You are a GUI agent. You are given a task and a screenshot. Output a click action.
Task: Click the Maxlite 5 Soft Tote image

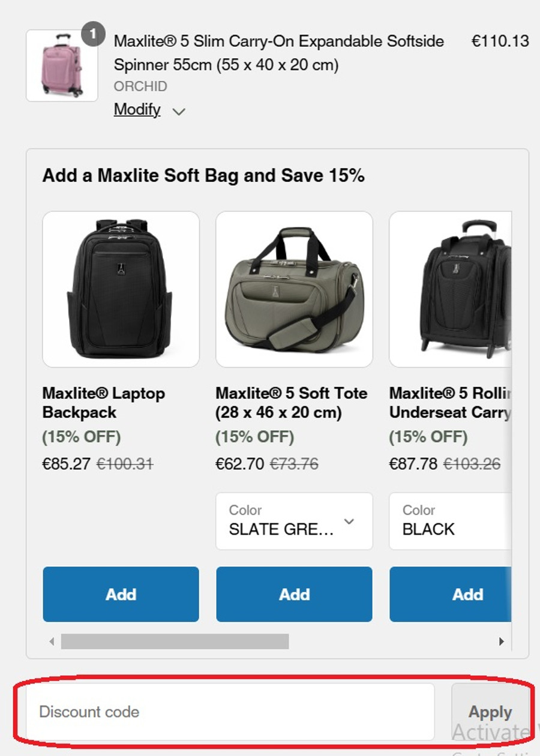(294, 289)
